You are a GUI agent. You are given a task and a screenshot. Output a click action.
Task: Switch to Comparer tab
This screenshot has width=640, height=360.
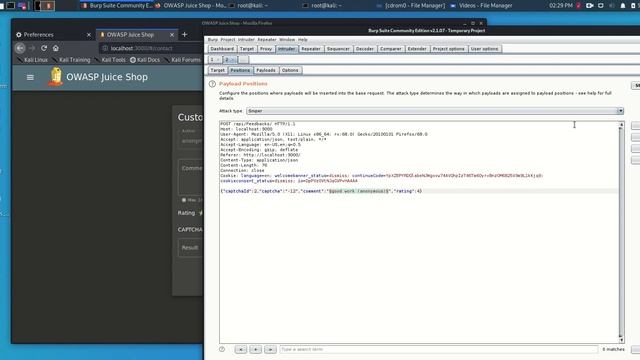(x=391, y=49)
